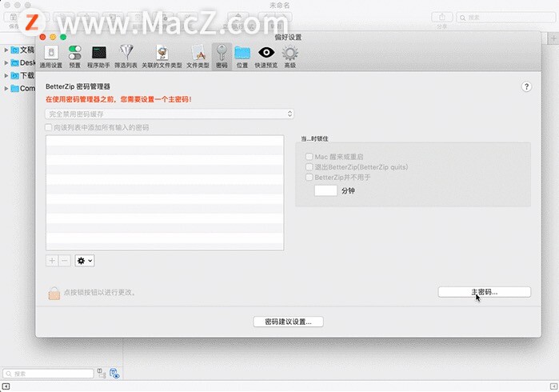Click the right-arrow panel toggle in status bar
Screen dimensions: 559x392
click(553, 386)
